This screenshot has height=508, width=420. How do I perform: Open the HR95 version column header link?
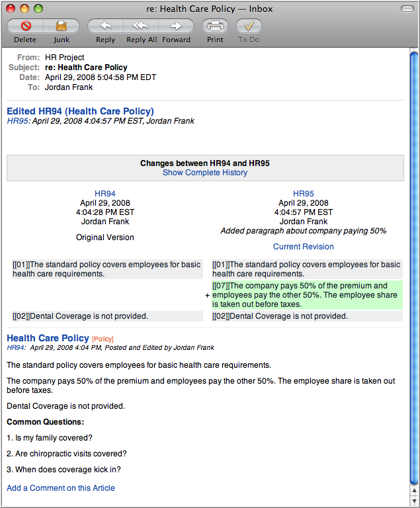click(304, 194)
